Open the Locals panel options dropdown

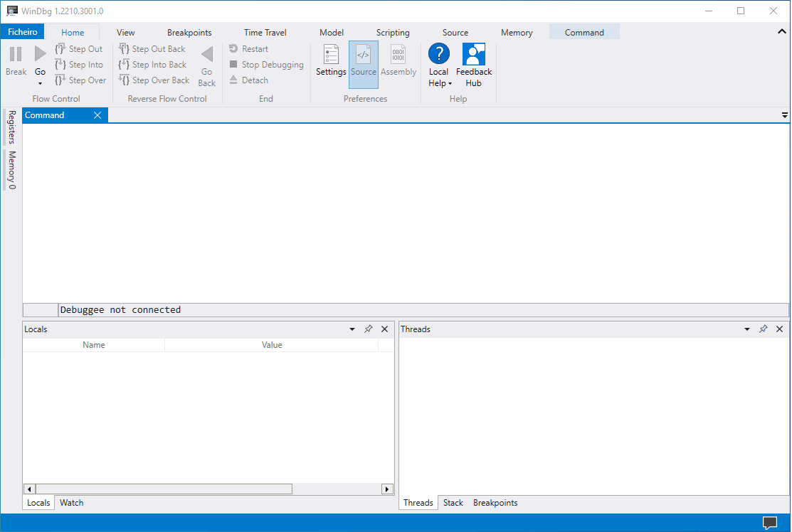coord(352,329)
